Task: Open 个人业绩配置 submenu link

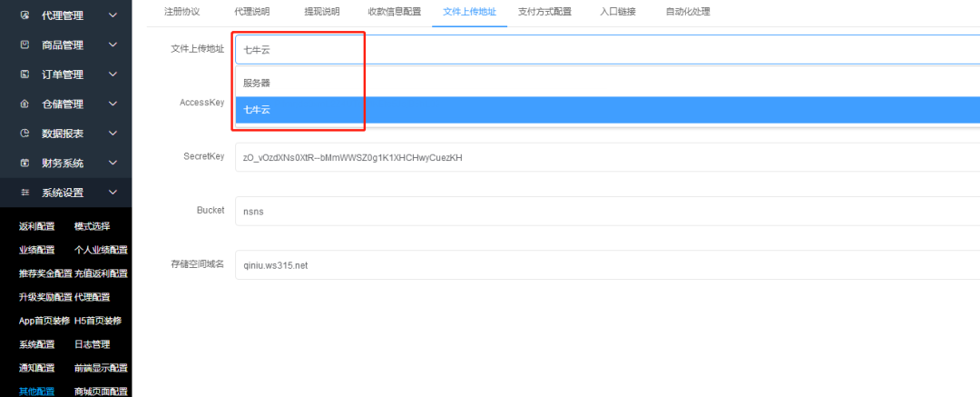Action: [101, 250]
